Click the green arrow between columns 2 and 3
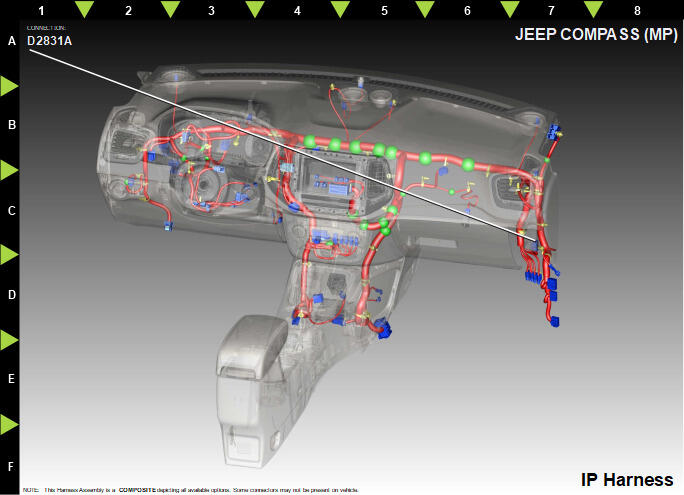684x495 pixels. coord(170,10)
